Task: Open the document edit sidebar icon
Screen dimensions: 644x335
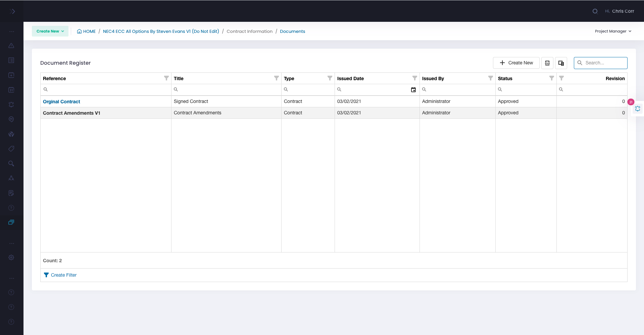Action: pos(11,193)
